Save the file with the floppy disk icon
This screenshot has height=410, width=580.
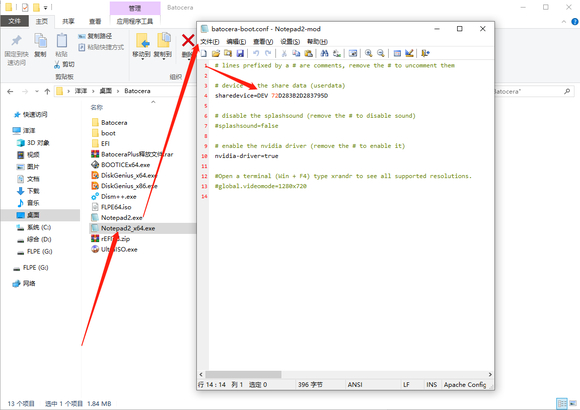click(240, 54)
